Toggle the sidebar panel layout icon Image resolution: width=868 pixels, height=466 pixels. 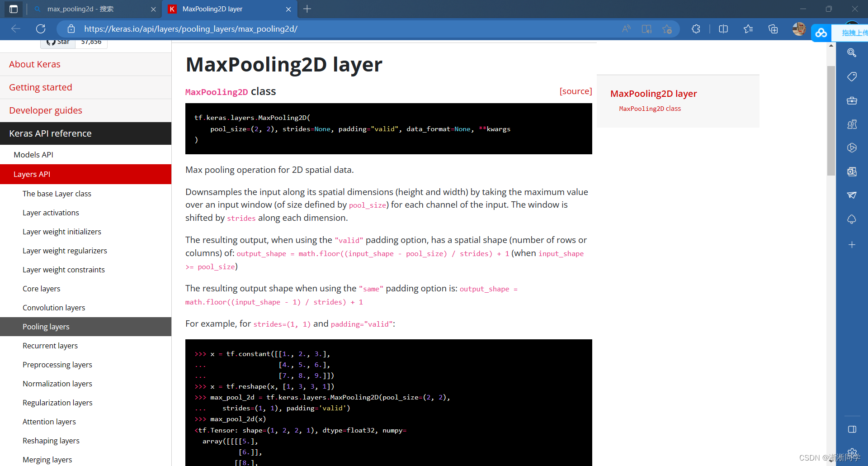tap(852, 429)
